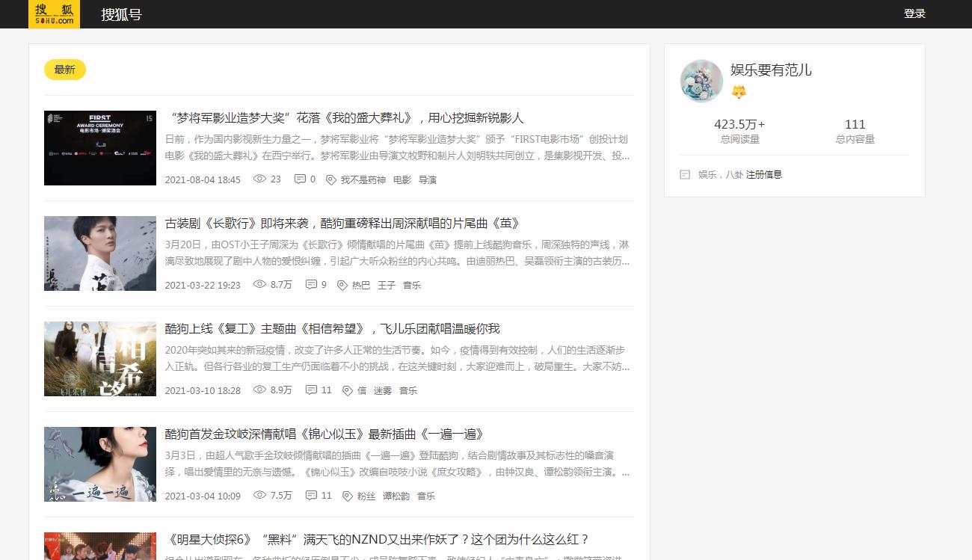Viewport: 972px width, 560px height.
Task: Select tag 谭松韵
Action: pyautogui.click(x=396, y=496)
